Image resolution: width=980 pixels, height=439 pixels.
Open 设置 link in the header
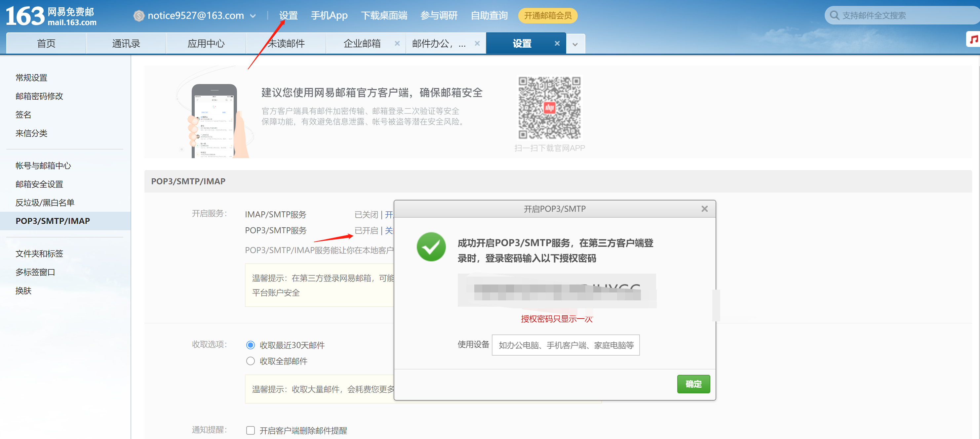(288, 16)
